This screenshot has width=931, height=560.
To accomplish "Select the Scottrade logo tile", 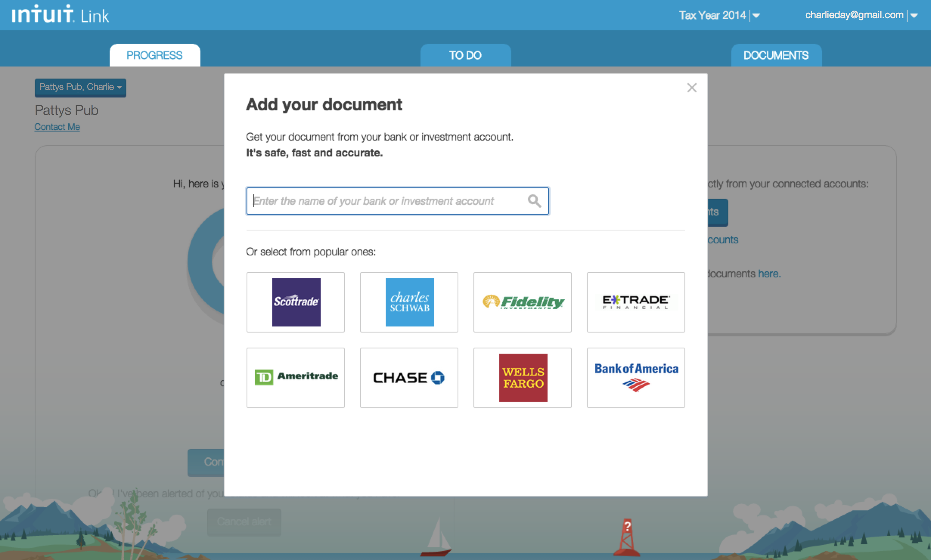I will point(295,302).
